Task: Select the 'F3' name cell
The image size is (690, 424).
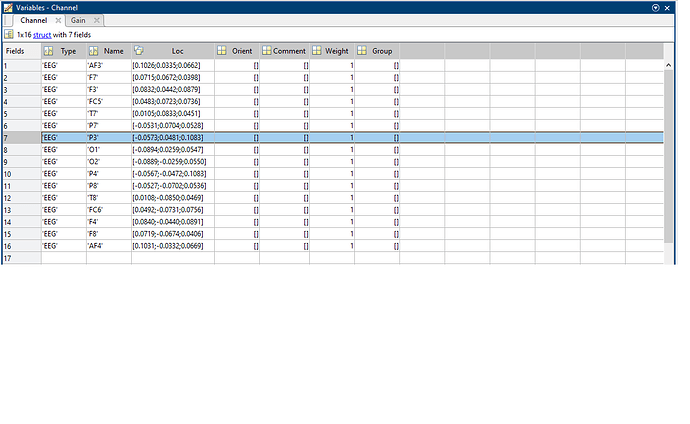Action: [x=109, y=90]
